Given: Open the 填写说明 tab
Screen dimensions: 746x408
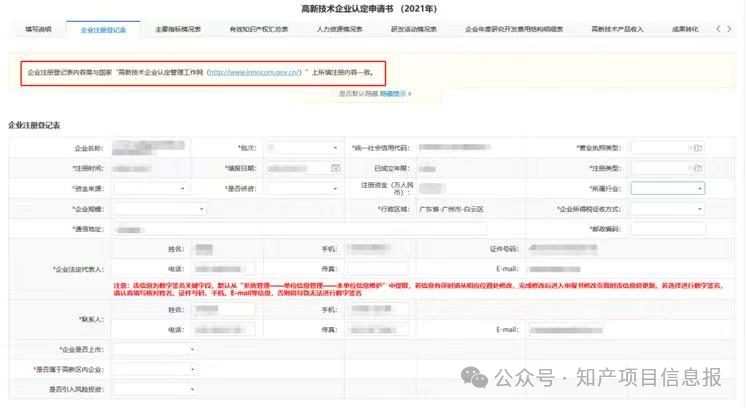Looking at the screenshot, I should point(38,29).
